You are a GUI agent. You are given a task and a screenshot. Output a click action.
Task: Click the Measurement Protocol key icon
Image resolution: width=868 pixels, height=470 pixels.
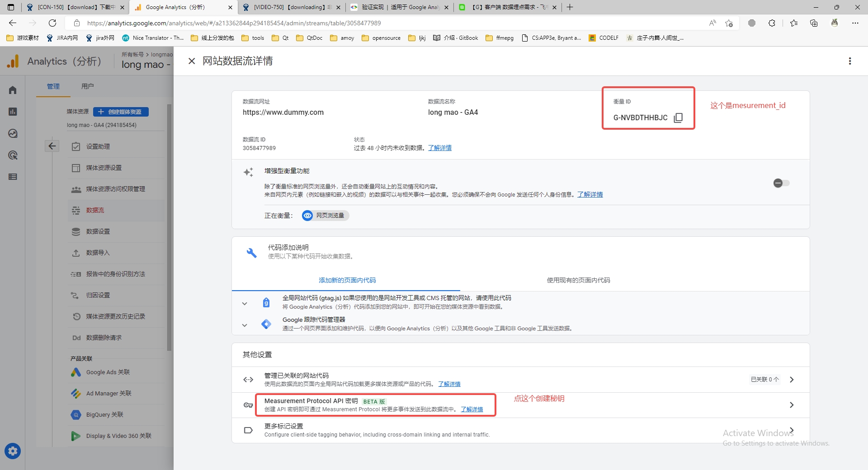pyautogui.click(x=248, y=405)
